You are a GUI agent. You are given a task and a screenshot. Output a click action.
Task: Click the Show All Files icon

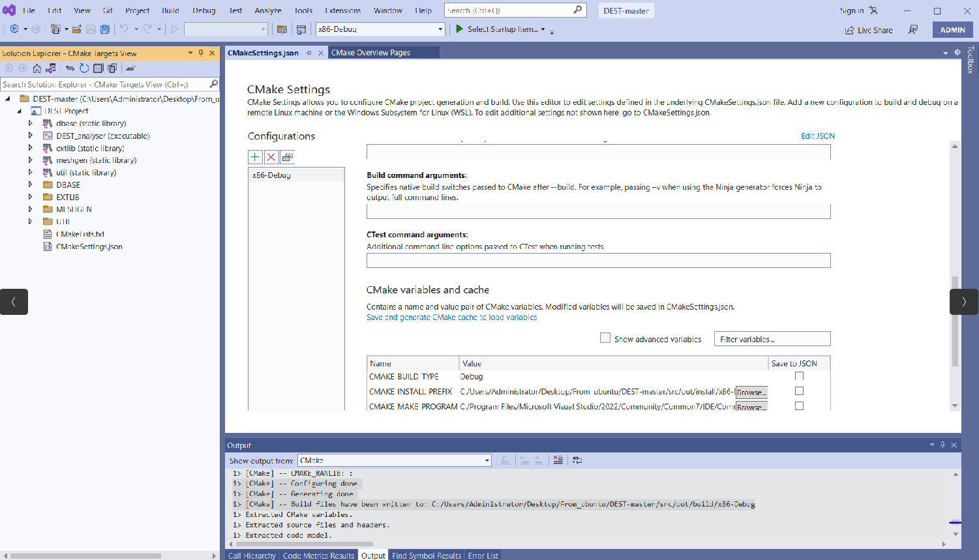(x=112, y=68)
